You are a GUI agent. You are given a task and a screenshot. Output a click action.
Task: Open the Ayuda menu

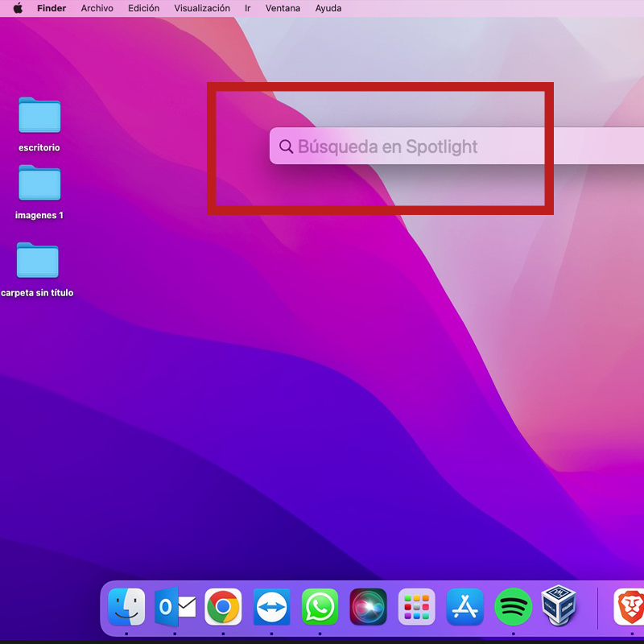(328, 8)
